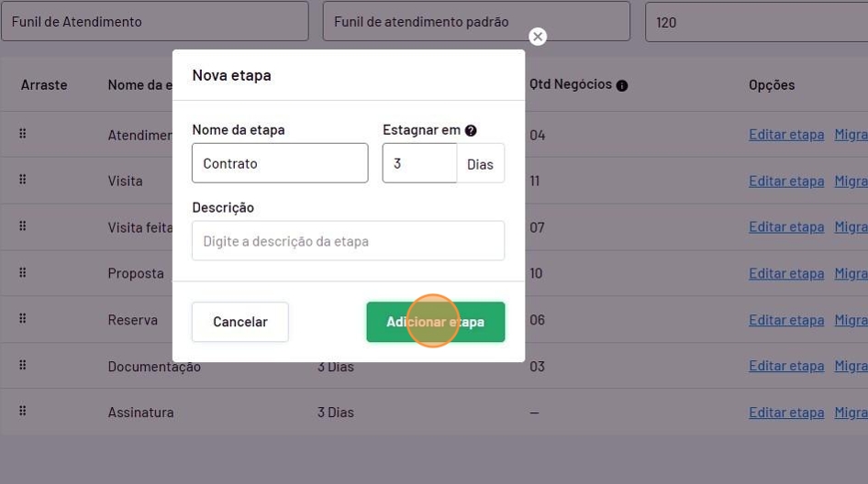The width and height of the screenshot is (868, 484).
Task: Click the drag handle for Visita row
Action: pos(22,180)
